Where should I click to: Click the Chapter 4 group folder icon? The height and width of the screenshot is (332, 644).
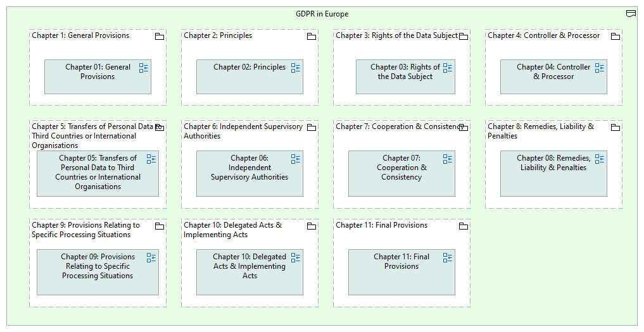tap(616, 37)
